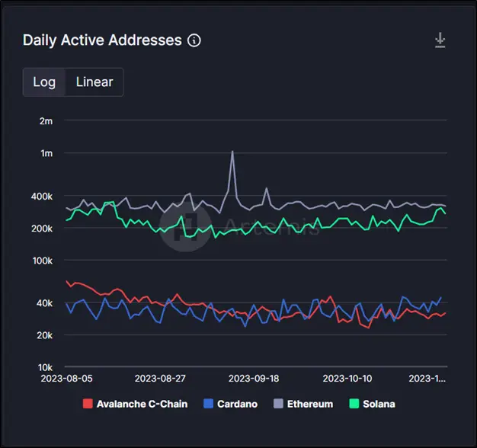Toggle the Ethereum gray legend swatch
Screen dimensions: 477x448
(278, 404)
